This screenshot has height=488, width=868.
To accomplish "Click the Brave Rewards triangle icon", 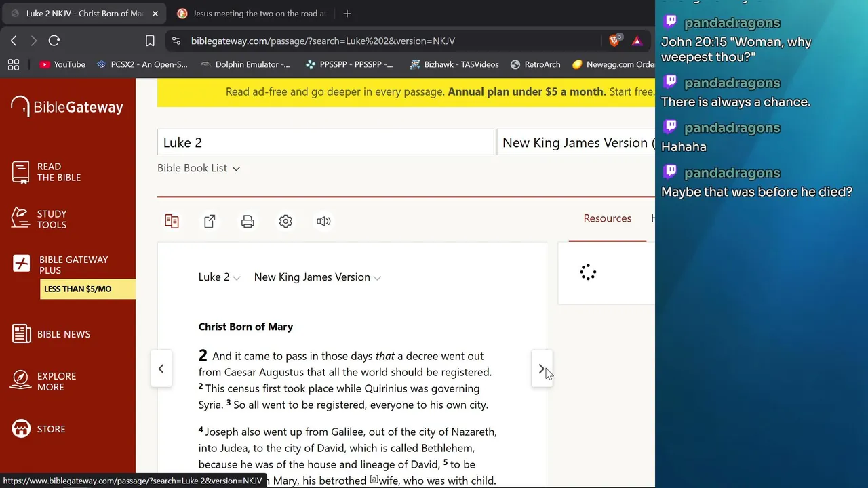I will click(x=637, y=41).
